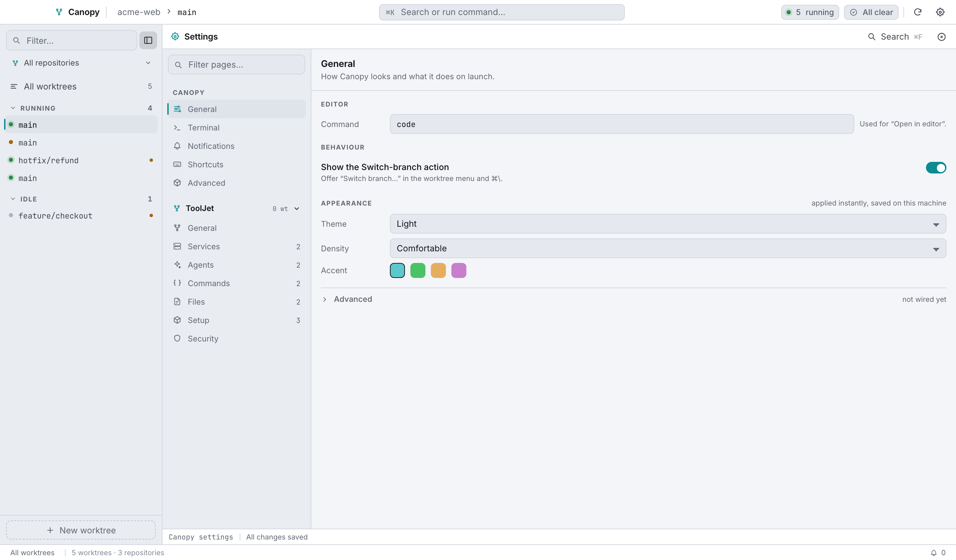Select the All worktrees row
The image size is (956, 560).
[x=81, y=86]
